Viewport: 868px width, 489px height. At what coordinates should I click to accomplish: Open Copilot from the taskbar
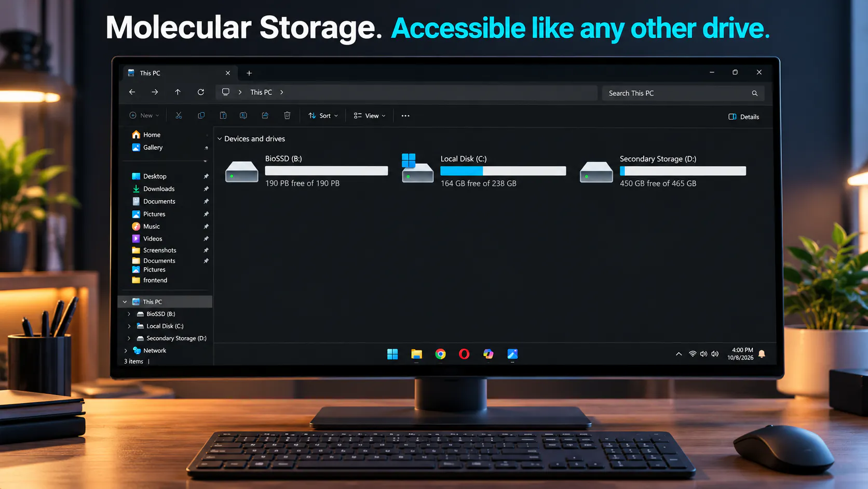488,354
